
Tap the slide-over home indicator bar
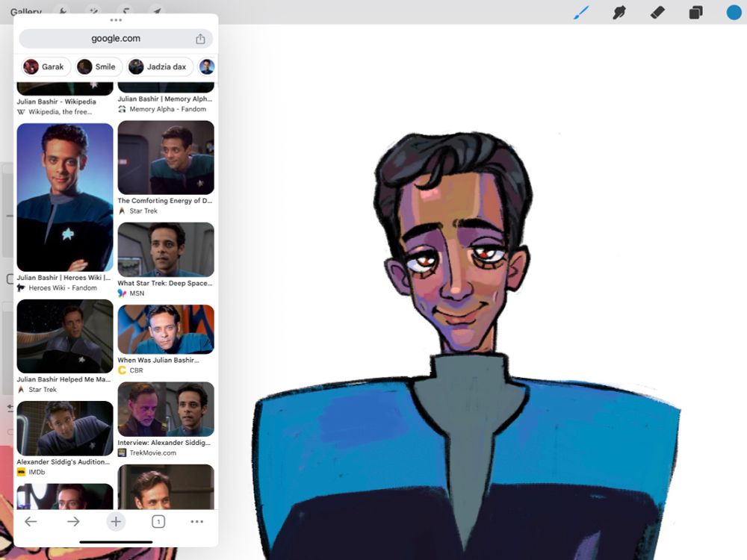116,542
